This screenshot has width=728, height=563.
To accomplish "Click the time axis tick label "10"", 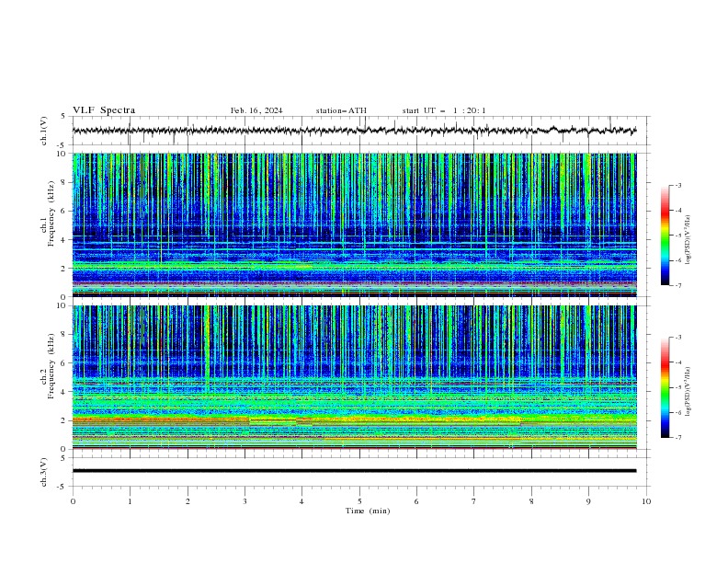I will coord(646,501).
